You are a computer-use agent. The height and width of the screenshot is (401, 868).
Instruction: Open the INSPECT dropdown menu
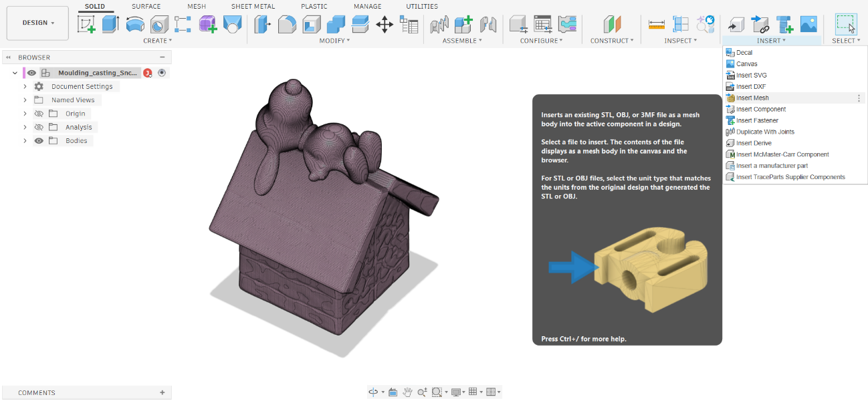pos(680,41)
